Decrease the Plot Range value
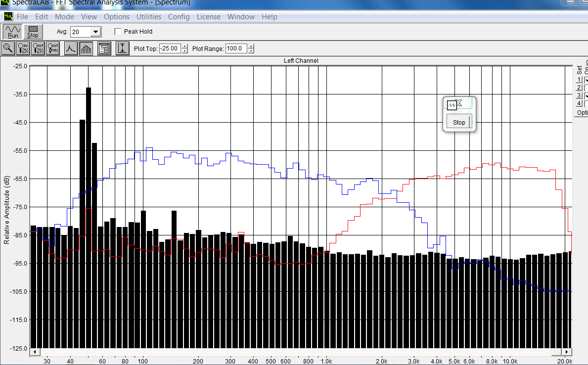Image resolution: width=588 pixels, height=365 pixels. (251, 51)
